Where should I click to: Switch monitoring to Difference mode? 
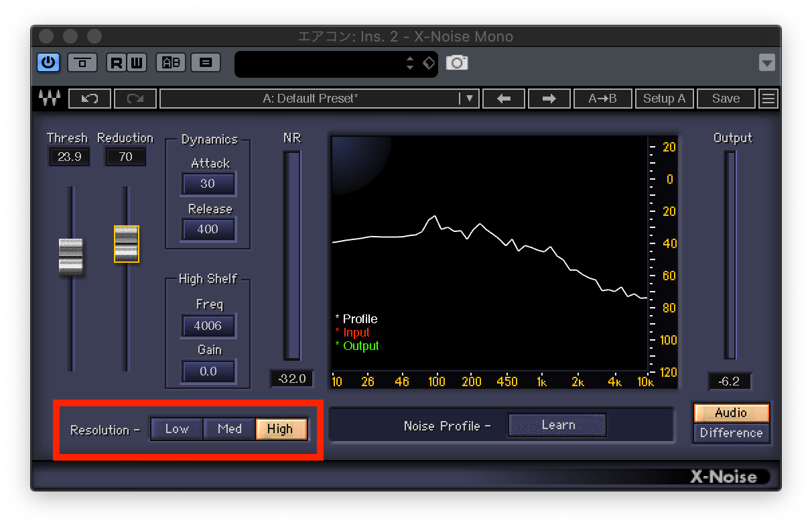click(x=731, y=433)
